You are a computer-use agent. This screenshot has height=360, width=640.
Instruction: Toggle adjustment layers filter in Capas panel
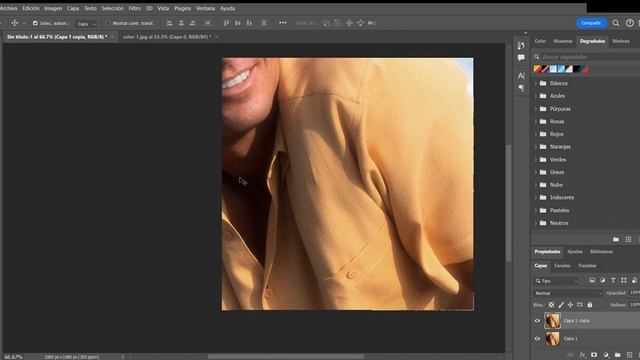click(602, 280)
